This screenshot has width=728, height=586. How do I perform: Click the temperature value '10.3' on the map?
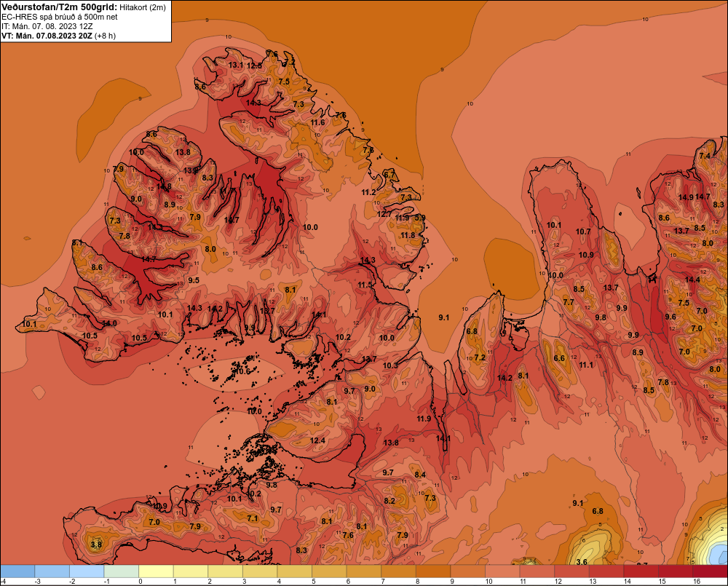click(x=390, y=365)
